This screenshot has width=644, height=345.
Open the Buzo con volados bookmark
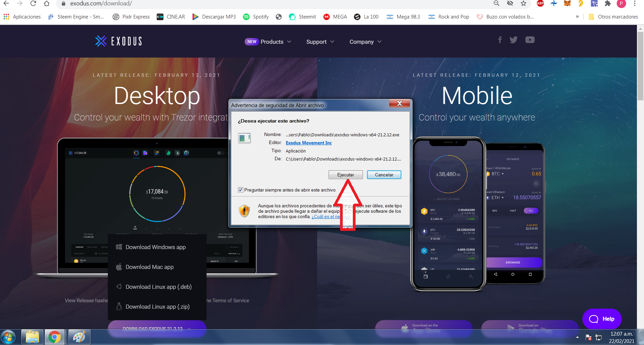pyautogui.click(x=505, y=17)
